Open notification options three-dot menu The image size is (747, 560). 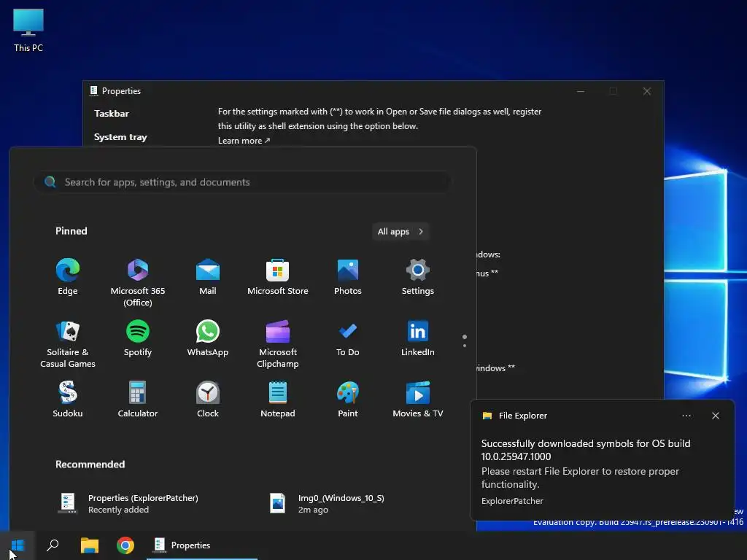[x=686, y=416]
